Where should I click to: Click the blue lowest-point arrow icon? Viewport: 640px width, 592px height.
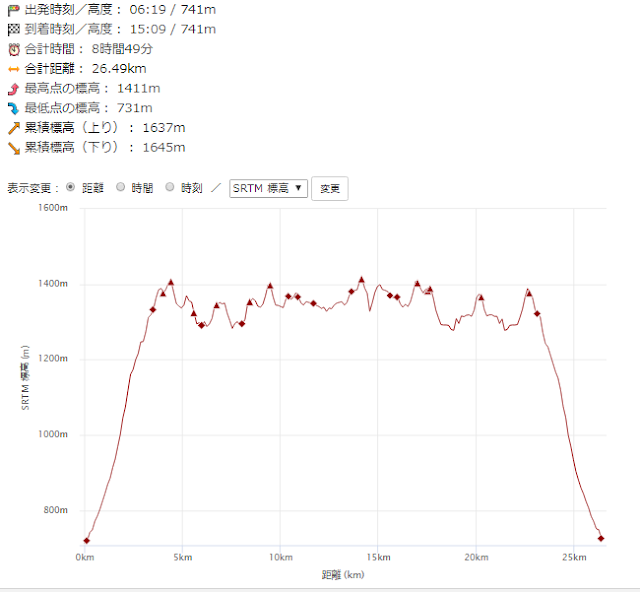pyautogui.click(x=13, y=108)
